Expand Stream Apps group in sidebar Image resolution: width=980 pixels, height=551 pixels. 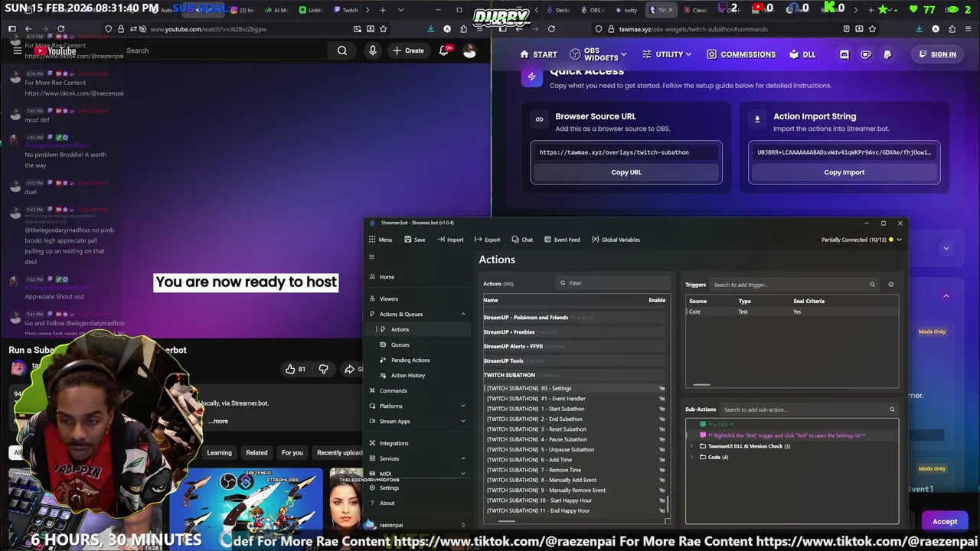[462, 422]
